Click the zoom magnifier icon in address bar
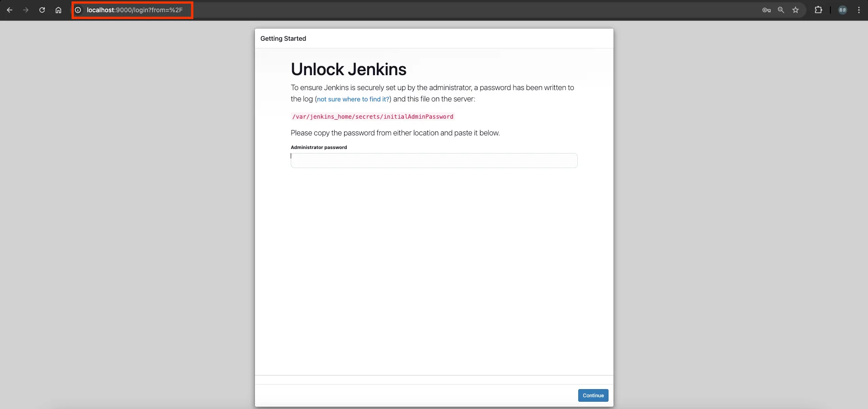 [x=781, y=10]
